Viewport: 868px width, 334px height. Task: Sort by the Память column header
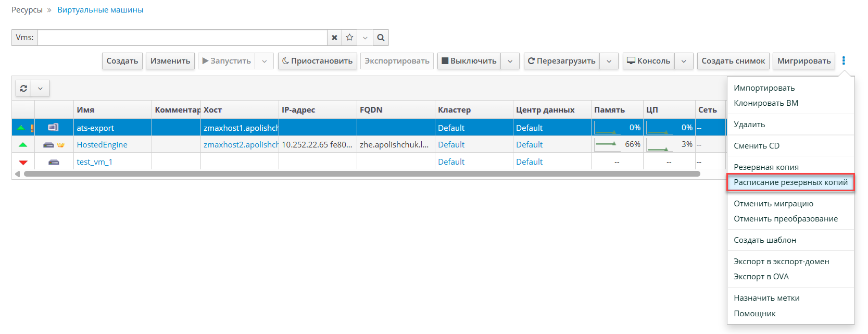coord(617,110)
